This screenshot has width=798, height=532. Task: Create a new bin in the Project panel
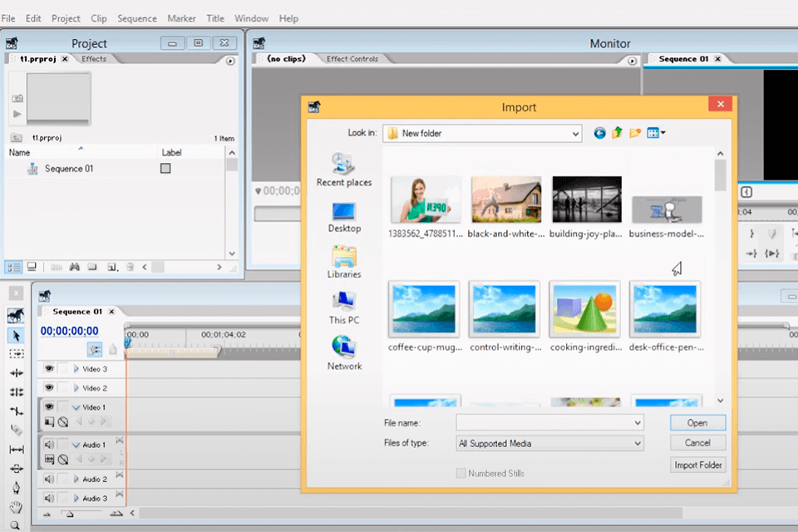tap(93, 267)
